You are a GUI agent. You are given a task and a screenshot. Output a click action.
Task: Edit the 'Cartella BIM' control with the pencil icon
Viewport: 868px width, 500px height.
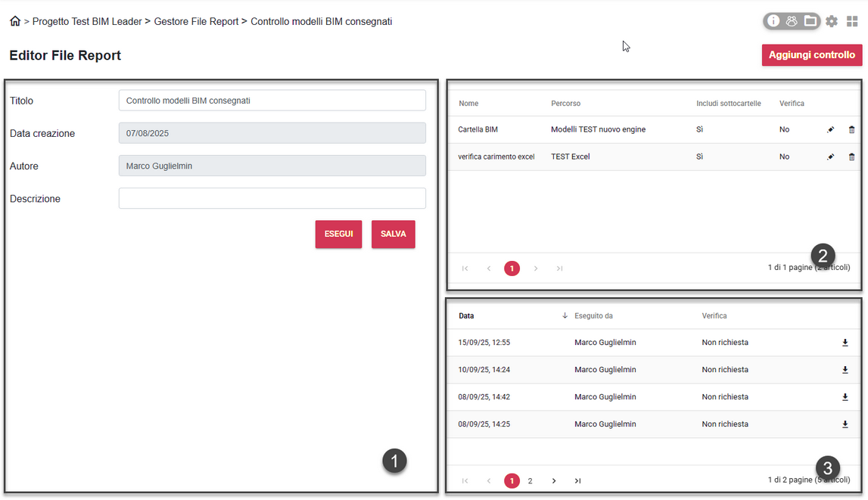tap(830, 129)
